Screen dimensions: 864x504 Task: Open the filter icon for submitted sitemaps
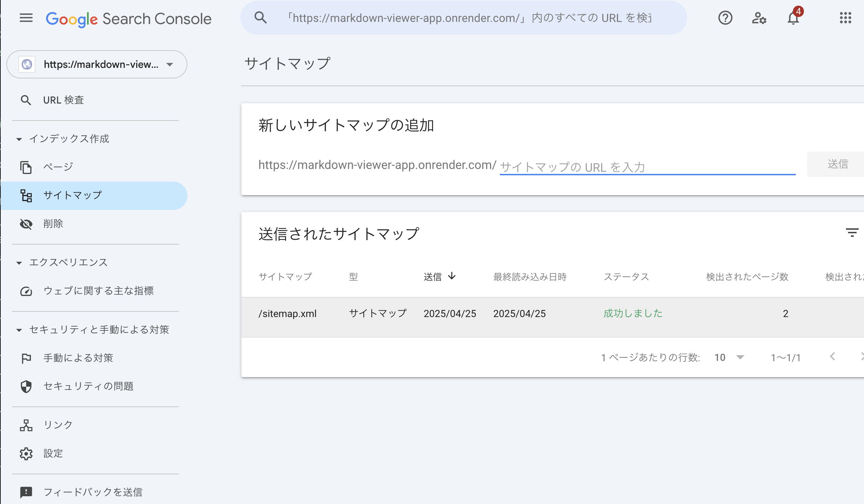tap(852, 233)
